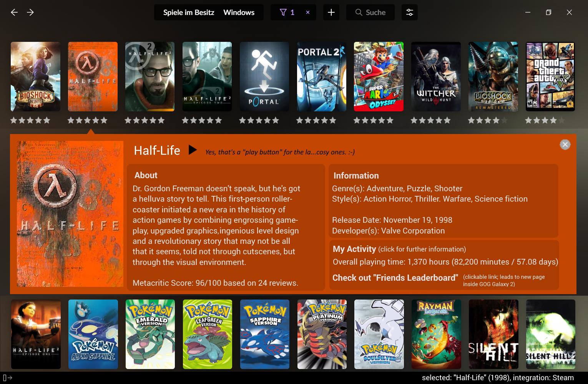Go back with the left arrow
588x384 pixels.
click(x=14, y=12)
